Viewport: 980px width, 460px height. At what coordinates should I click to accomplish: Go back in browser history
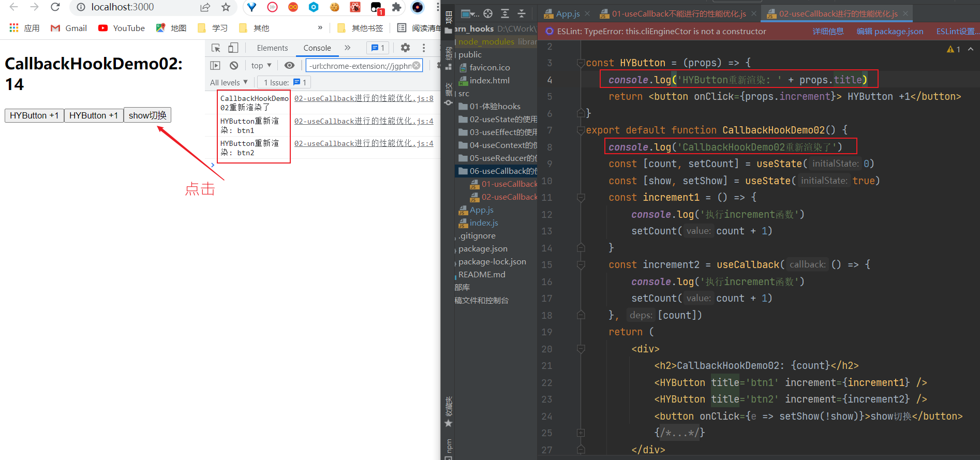(14, 7)
